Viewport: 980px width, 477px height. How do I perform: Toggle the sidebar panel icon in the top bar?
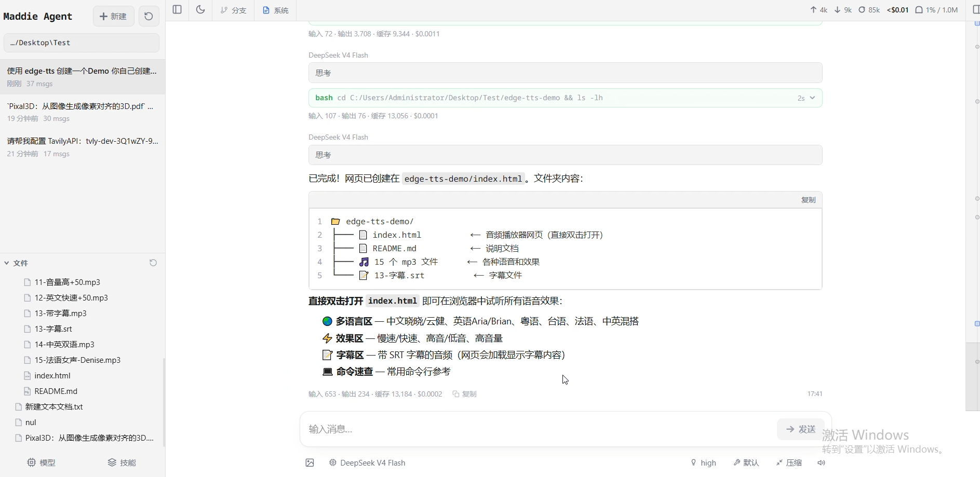(177, 10)
